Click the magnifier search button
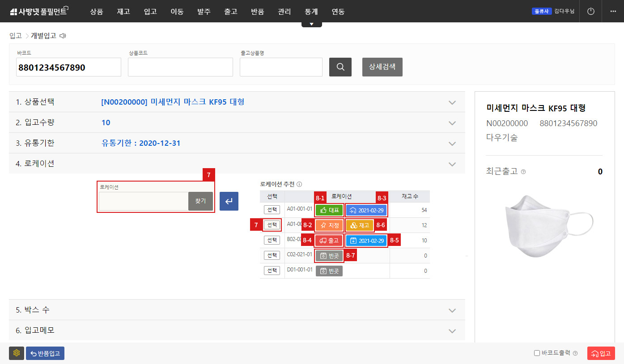 340,67
